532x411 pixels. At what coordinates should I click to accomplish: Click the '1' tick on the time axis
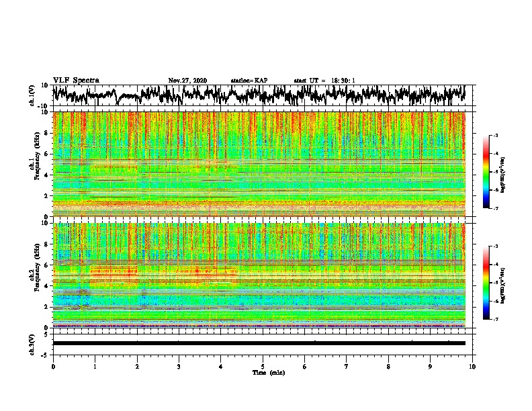coord(95,367)
